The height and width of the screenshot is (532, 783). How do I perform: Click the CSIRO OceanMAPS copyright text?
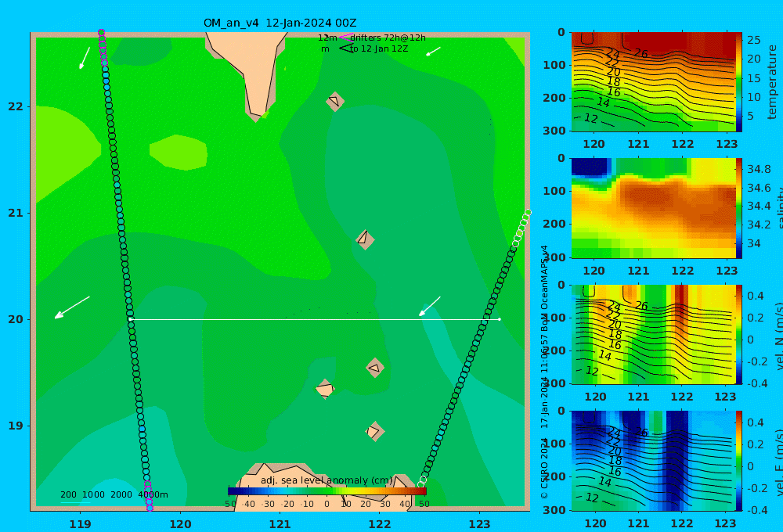[544, 372]
